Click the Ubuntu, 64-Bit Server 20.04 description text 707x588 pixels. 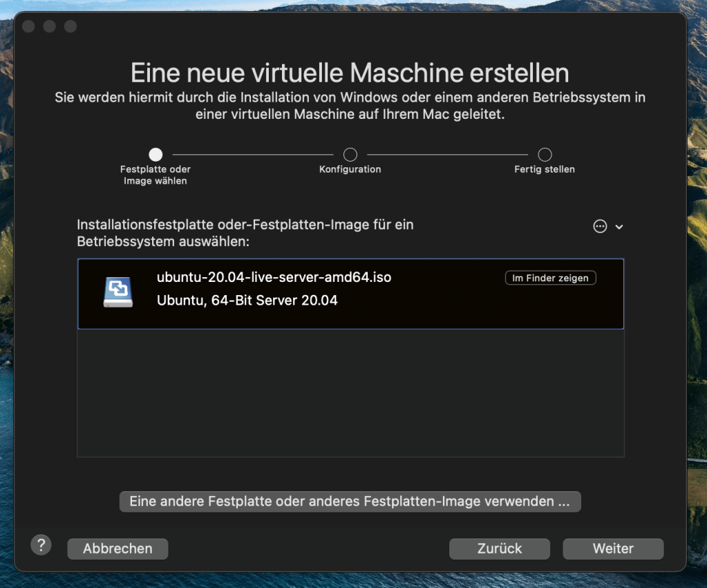coord(247,301)
